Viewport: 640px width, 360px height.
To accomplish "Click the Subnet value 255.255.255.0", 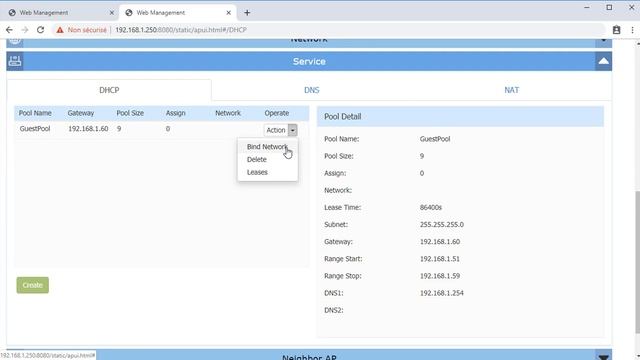I will click(442, 224).
